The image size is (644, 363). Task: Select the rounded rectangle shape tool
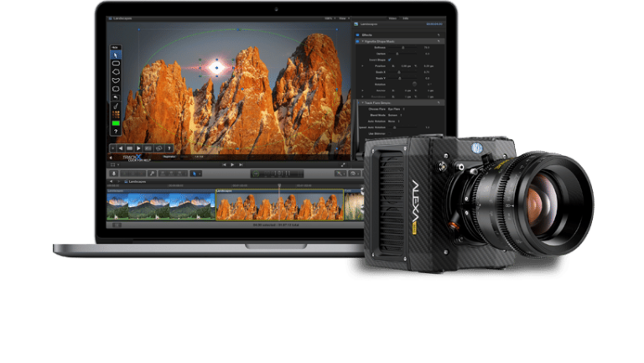tap(116, 63)
